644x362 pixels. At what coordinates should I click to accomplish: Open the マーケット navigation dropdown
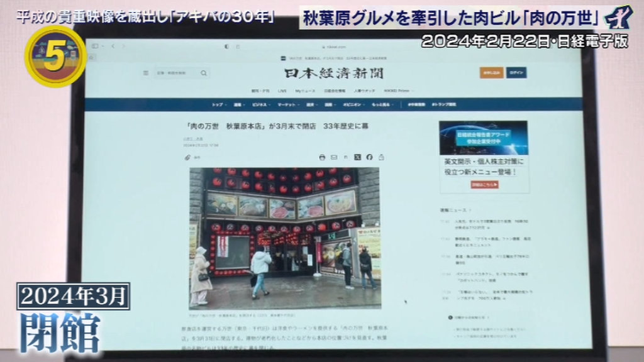pyautogui.click(x=287, y=104)
